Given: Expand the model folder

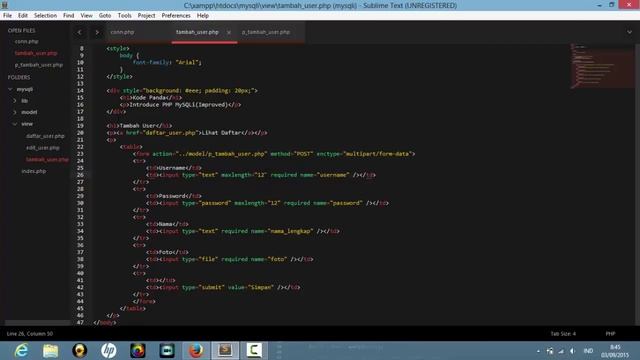Looking at the screenshot, I should 15,112.
